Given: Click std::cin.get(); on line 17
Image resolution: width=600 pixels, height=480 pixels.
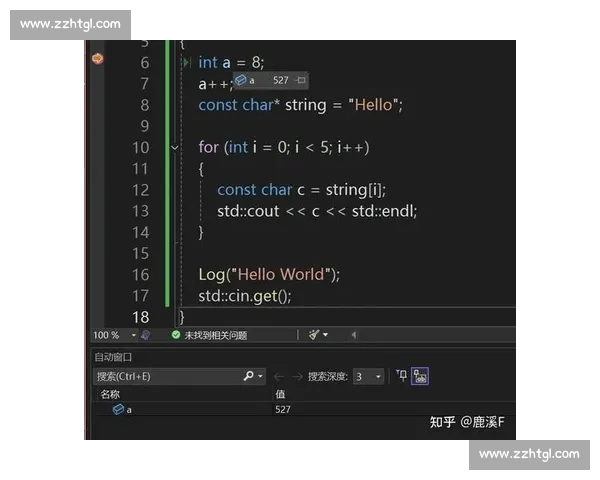Looking at the screenshot, I should (x=245, y=296).
